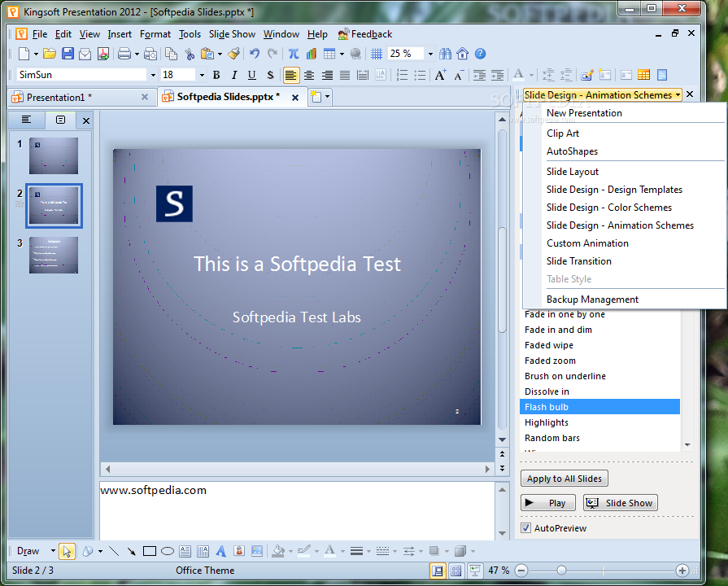Insert equation with pi symbol icon

294,54
